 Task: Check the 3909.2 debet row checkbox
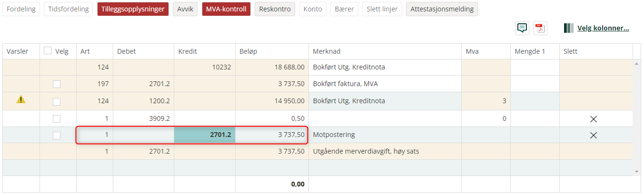[x=57, y=118]
